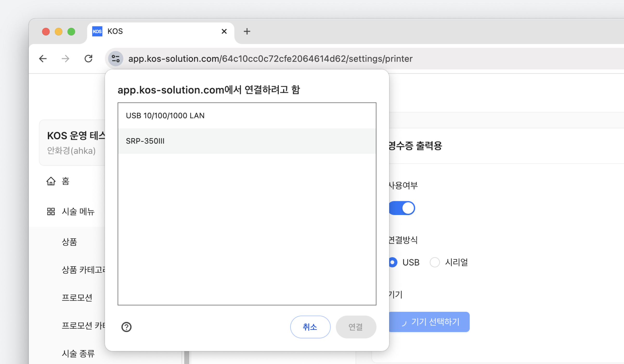This screenshot has width=624, height=364.
Task: Click the 시술 메뉴 grid icon
Action: coord(51,211)
